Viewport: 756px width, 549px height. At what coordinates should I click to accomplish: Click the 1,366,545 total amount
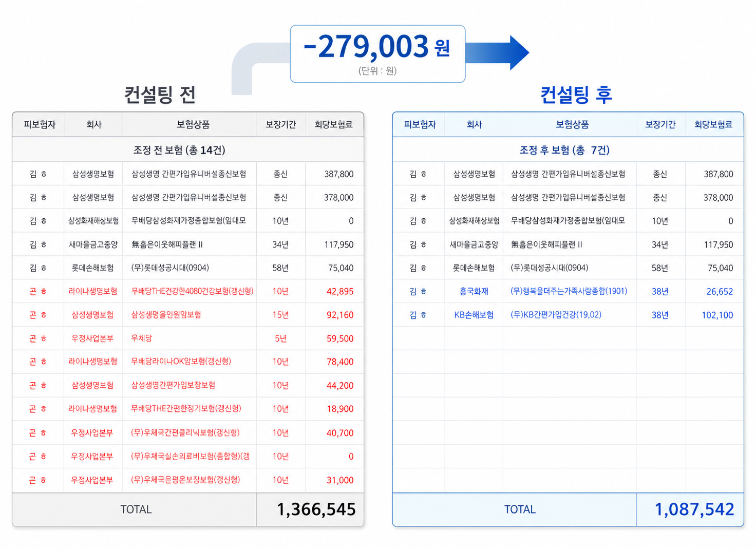tap(316, 509)
